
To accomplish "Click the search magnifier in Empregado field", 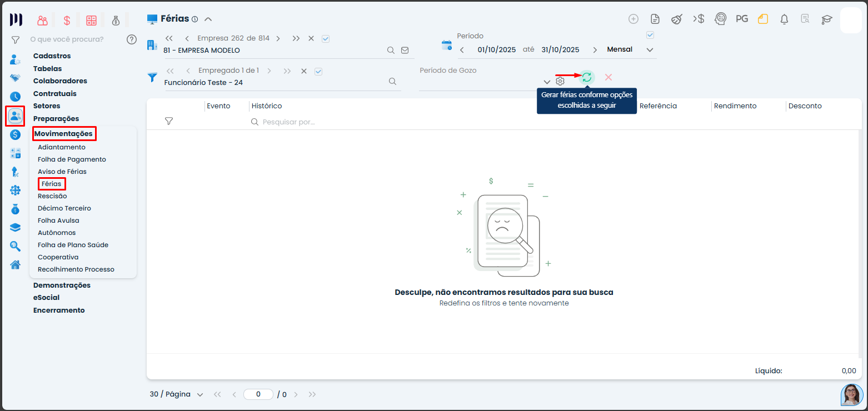I will 392,82.
